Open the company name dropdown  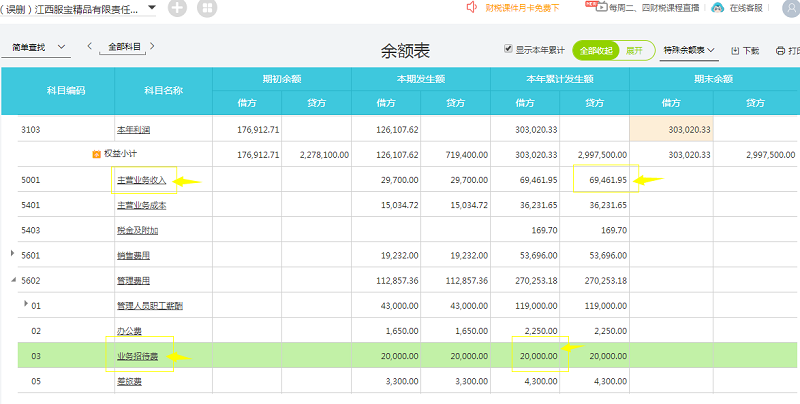(151, 6)
